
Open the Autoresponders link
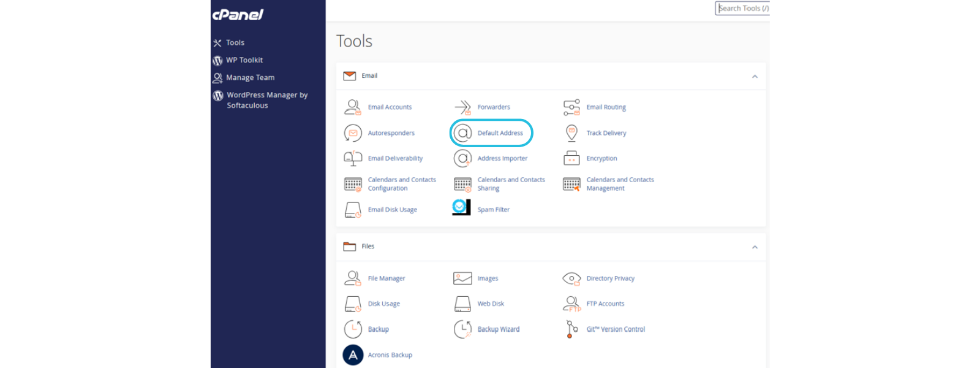click(391, 133)
